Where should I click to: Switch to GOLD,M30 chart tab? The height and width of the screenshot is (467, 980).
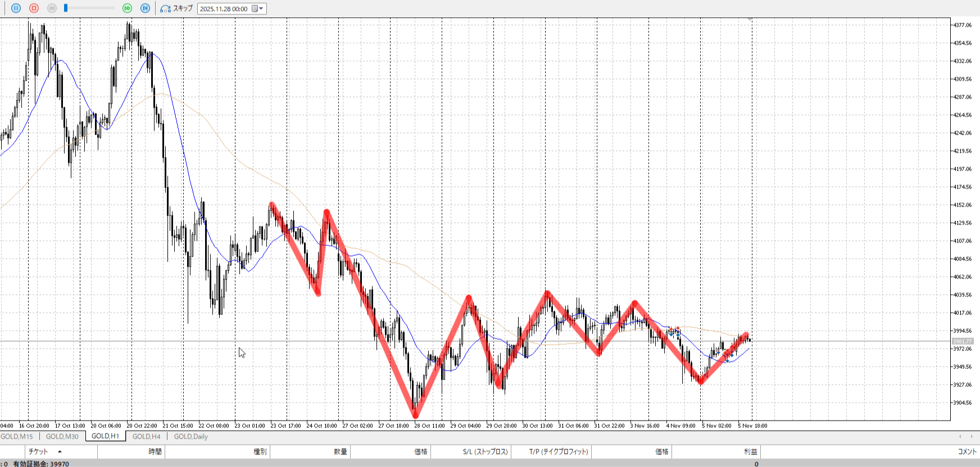click(x=62, y=437)
